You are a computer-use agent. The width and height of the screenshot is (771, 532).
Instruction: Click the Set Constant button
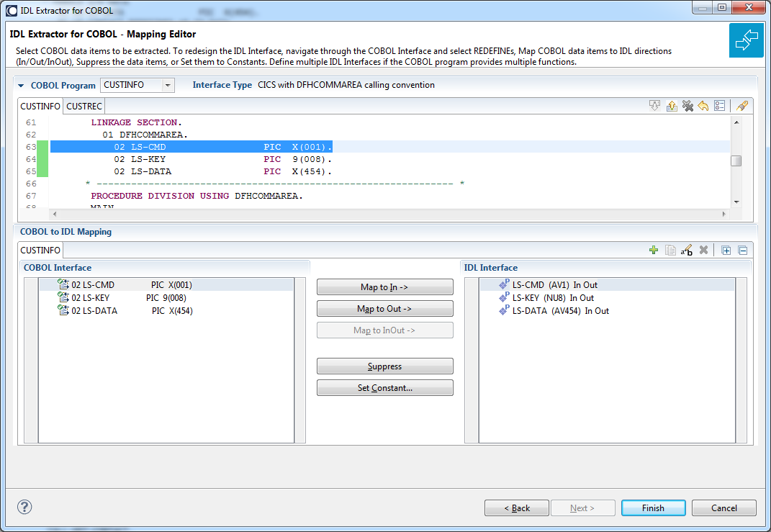(x=384, y=388)
